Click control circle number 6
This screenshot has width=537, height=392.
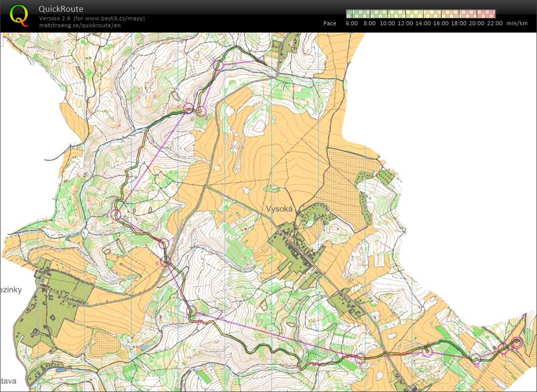click(165, 261)
